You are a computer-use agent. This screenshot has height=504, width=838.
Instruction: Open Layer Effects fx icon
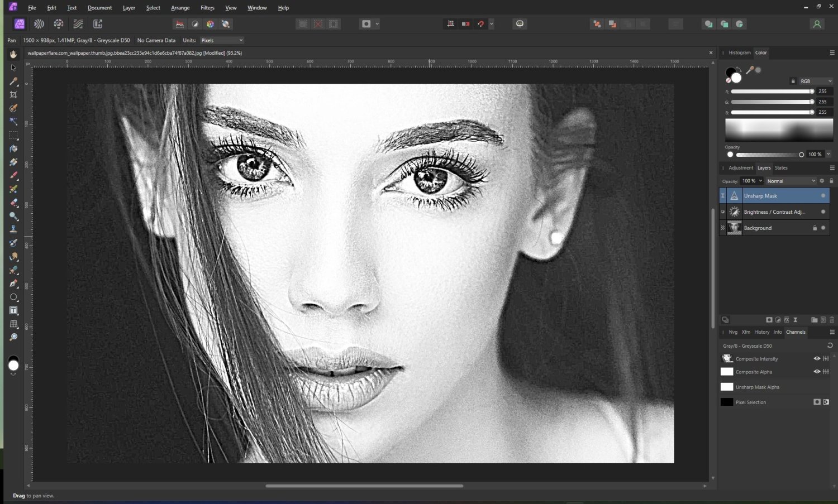click(787, 320)
